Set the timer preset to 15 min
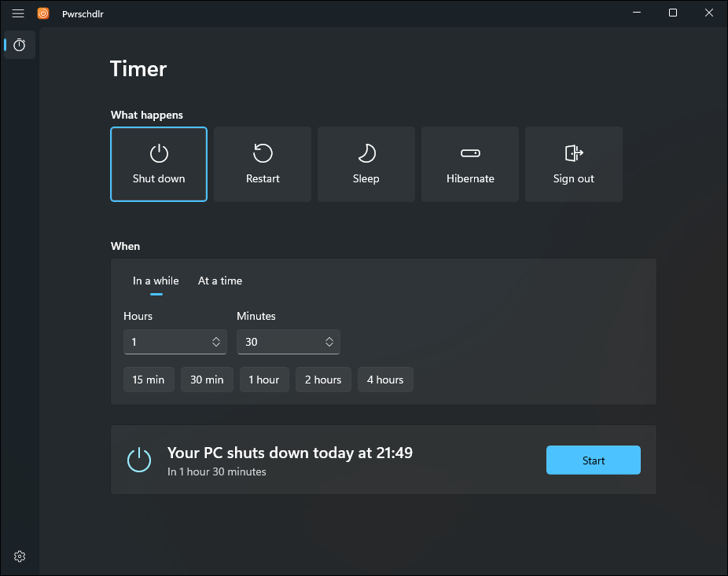 [x=149, y=380]
